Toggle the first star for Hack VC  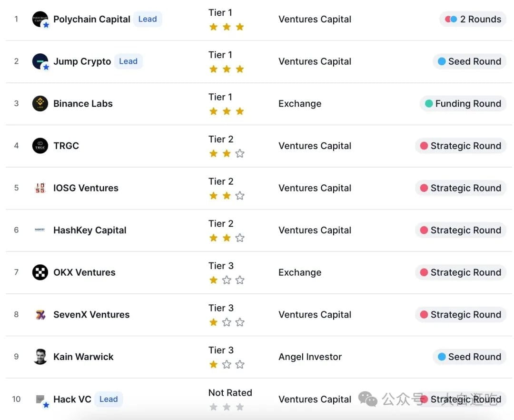click(214, 407)
